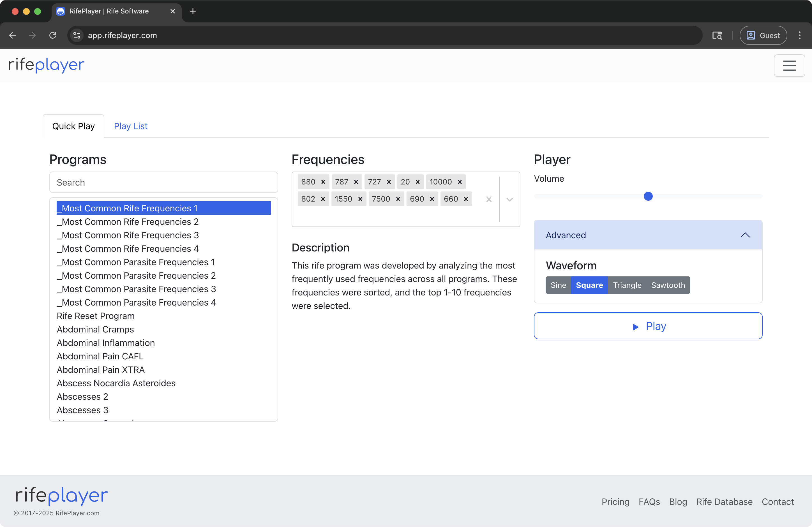This screenshot has height=527, width=812.
Task: Clear all frequencies with the X icon
Action: pyautogui.click(x=488, y=200)
